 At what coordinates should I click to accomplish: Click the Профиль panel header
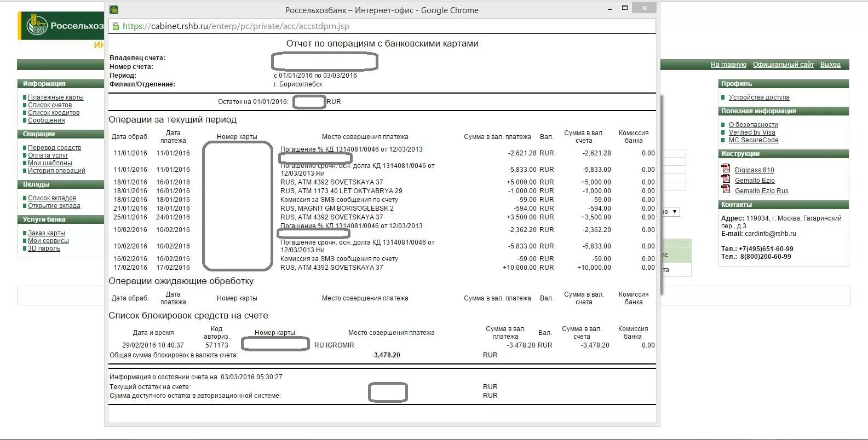(783, 84)
